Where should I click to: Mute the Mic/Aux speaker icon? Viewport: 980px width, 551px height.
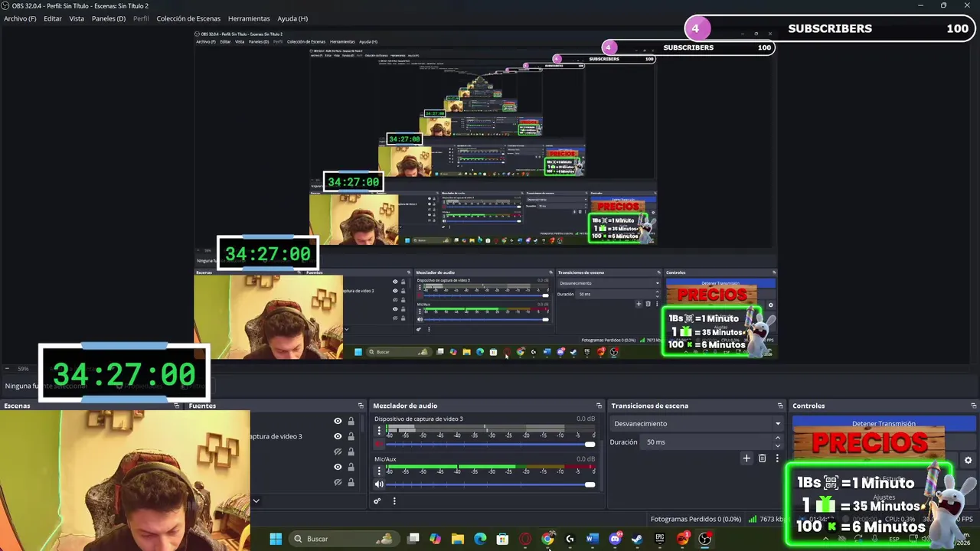pyautogui.click(x=379, y=484)
